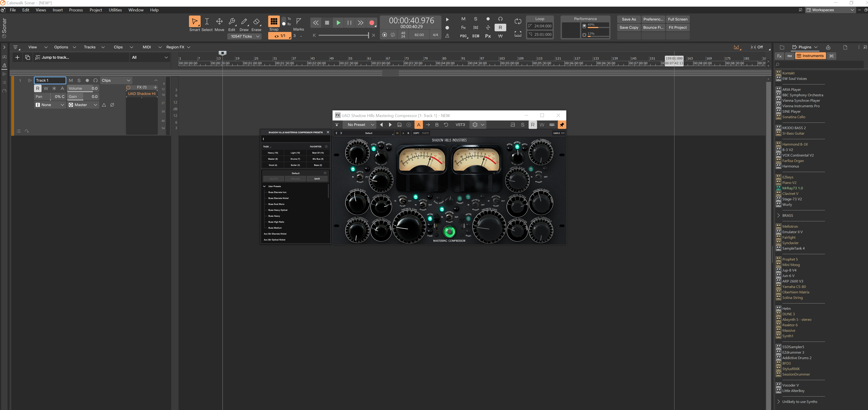Open the 10547 Ticks dropdown
This screenshot has width=868, height=410.
pos(245,36)
